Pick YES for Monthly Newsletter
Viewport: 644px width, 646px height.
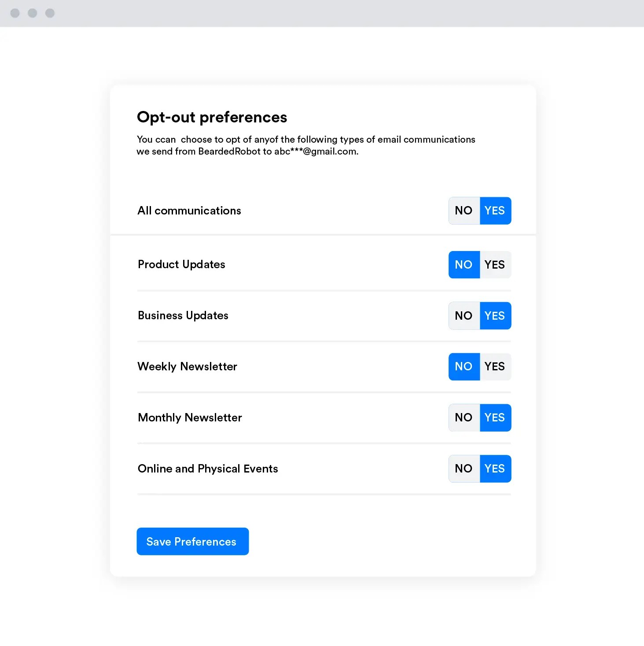pyautogui.click(x=495, y=417)
